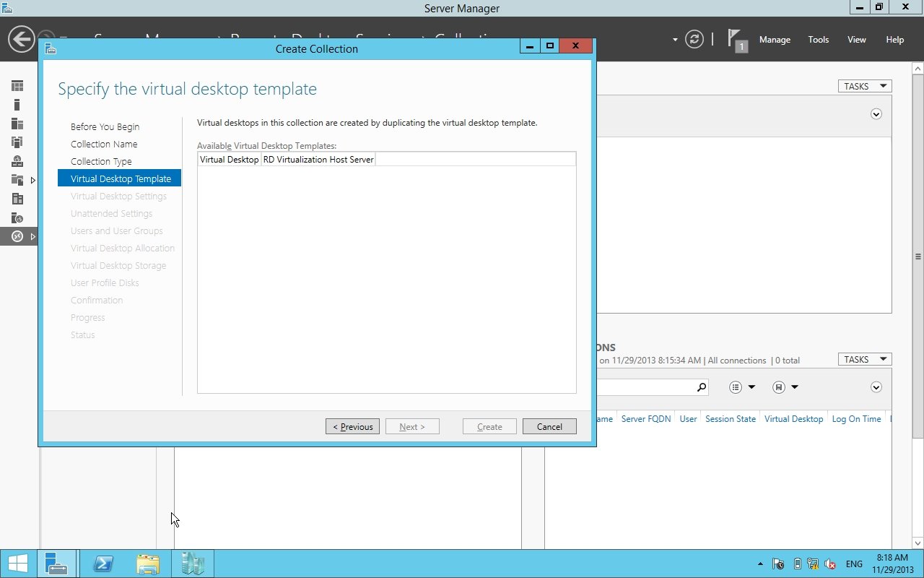Click the globe-above-server-bar sidebar icon

point(17,161)
